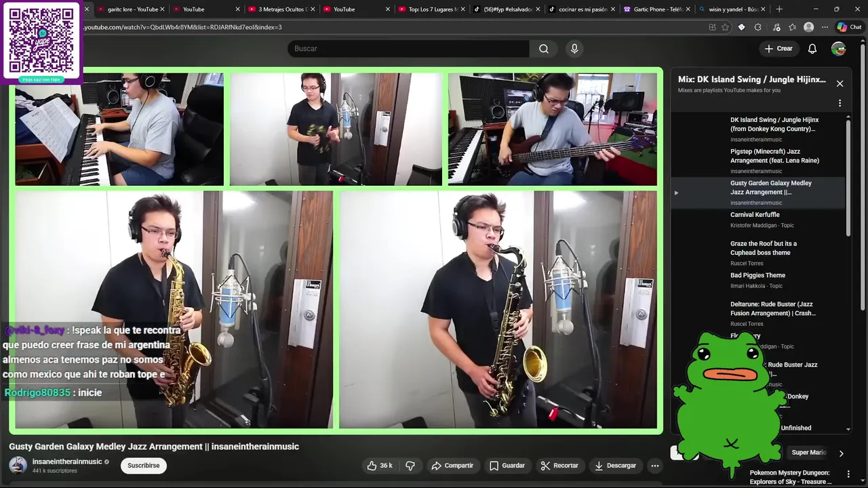Play Deltarune: Rude Buster Jazz Fusion item
The image size is (868, 488).
point(758,313)
